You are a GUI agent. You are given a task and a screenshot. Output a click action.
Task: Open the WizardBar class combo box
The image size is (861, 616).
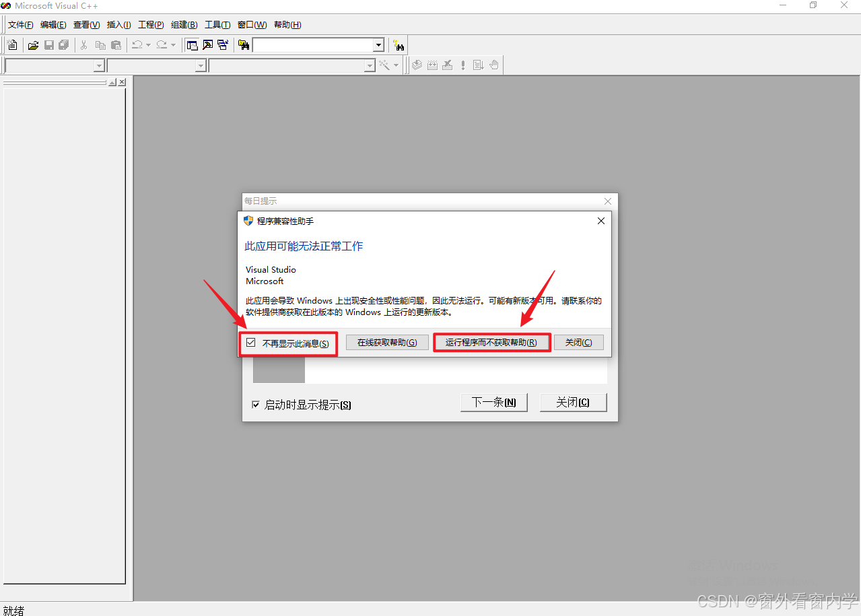(x=55, y=65)
